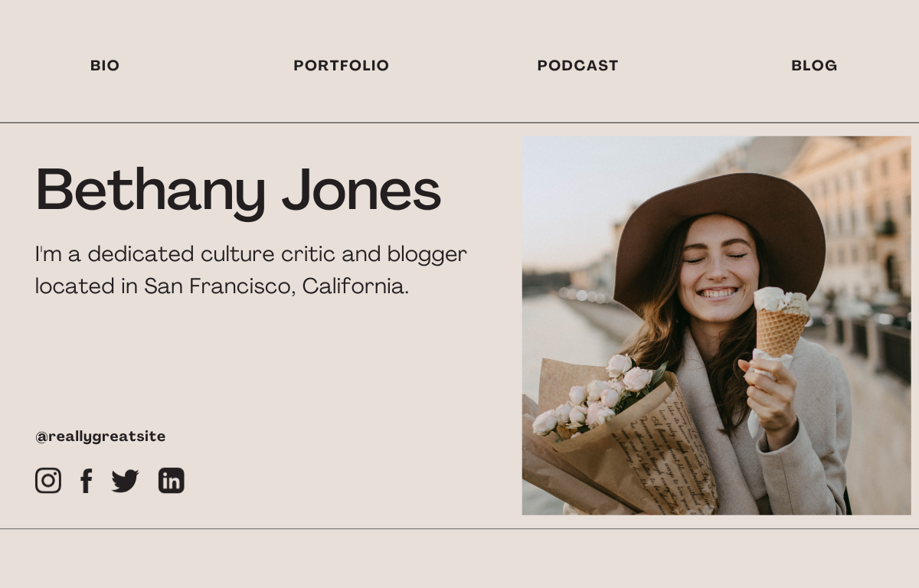The image size is (919, 588).
Task: Visit the Twitter bird icon link
Action: (x=125, y=481)
